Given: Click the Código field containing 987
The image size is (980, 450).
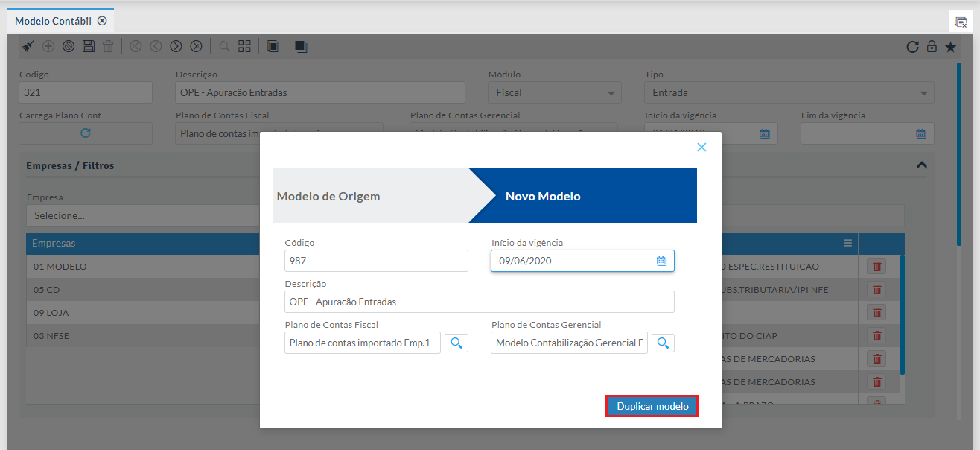Looking at the screenshot, I should click(x=376, y=261).
